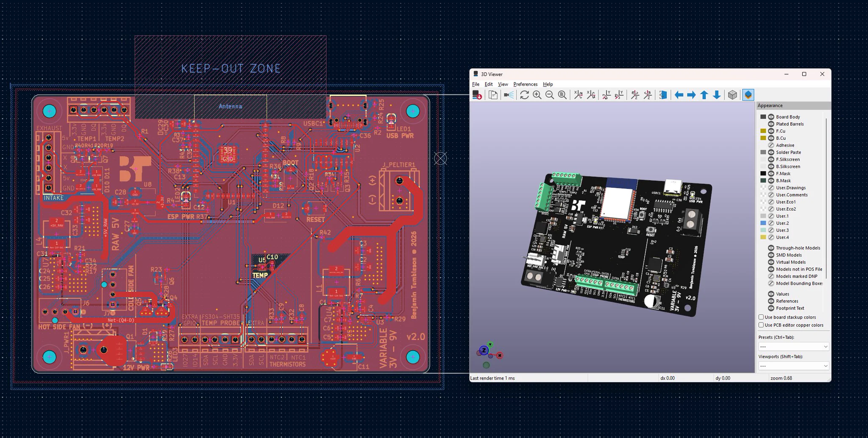Zoom out the 3D view

[x=550, y=95]
